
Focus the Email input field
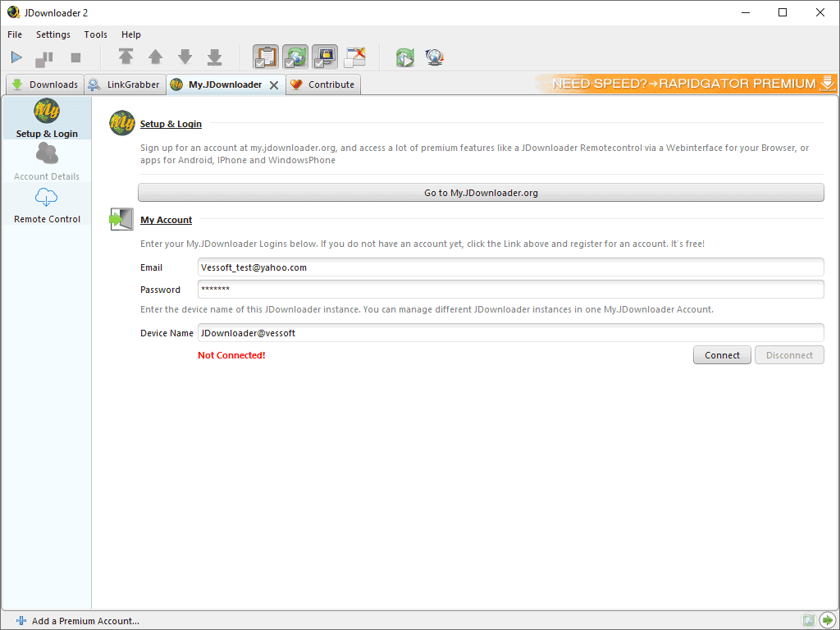pos(510,267)
